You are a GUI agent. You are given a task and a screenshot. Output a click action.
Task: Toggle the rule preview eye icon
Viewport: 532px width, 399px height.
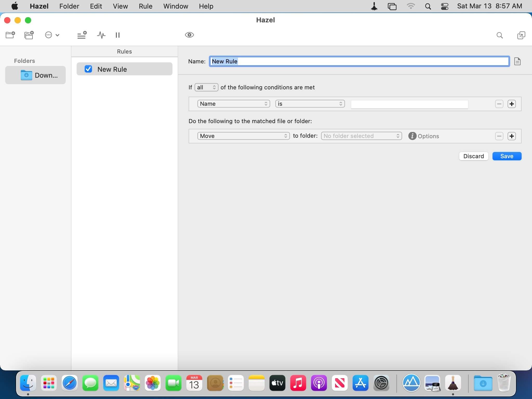pyautogui.click(x=189, y=35)
